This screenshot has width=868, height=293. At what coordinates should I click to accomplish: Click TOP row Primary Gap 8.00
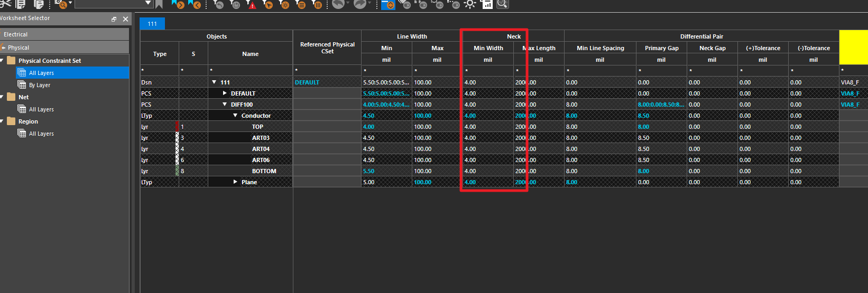coord(661,127)
